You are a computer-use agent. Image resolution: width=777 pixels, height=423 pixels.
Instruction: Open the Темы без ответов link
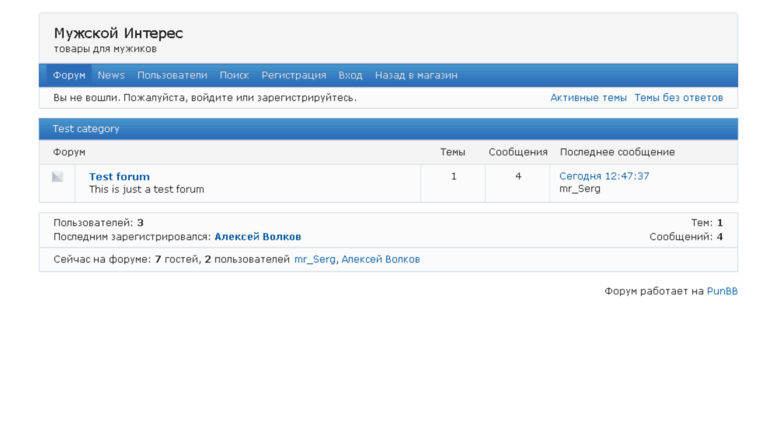pyautogui.click(x=678, y=98)
